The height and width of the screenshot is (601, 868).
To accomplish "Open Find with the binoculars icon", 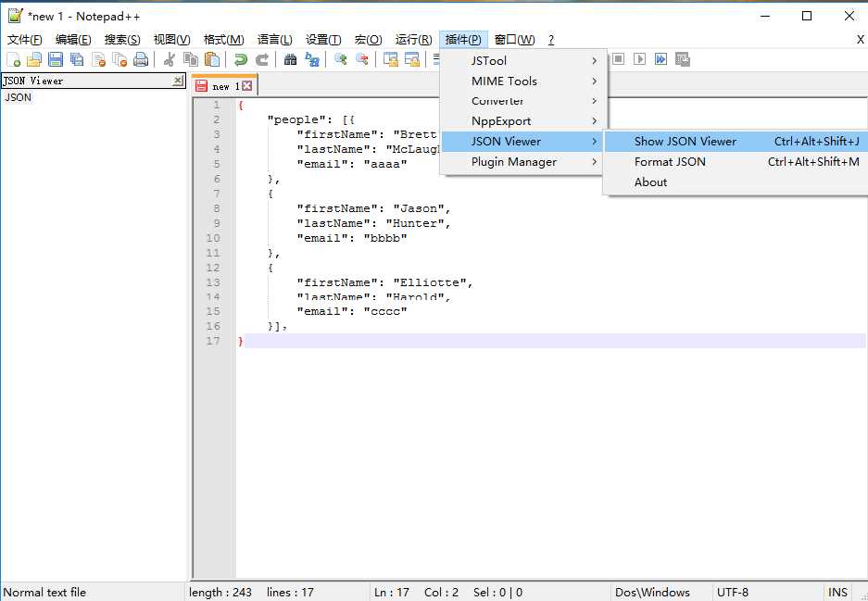I will 290,59.
